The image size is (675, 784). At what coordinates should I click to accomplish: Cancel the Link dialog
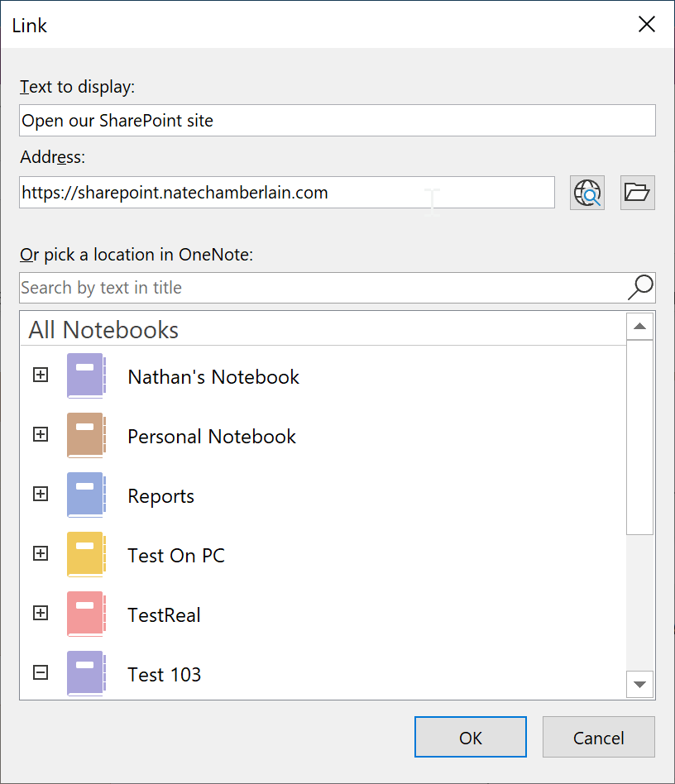click(x=599, y=737)
